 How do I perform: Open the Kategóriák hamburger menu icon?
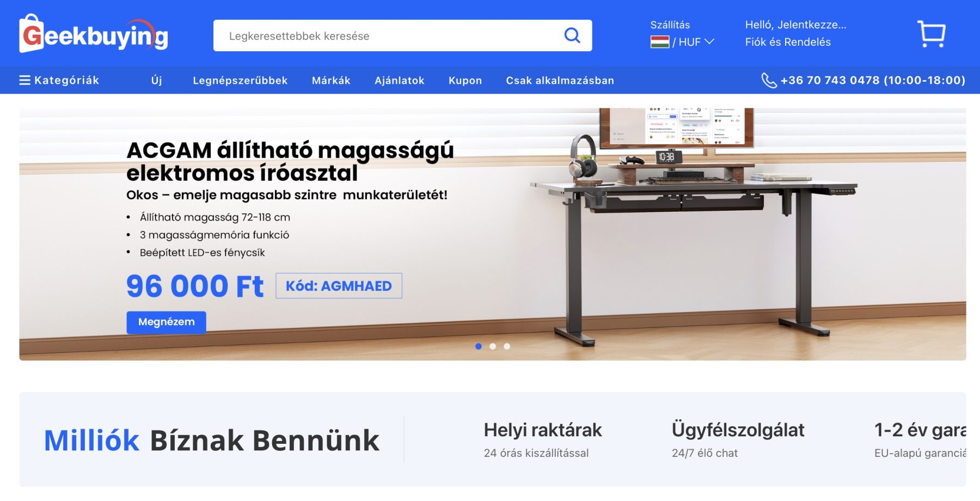(24, 80)
